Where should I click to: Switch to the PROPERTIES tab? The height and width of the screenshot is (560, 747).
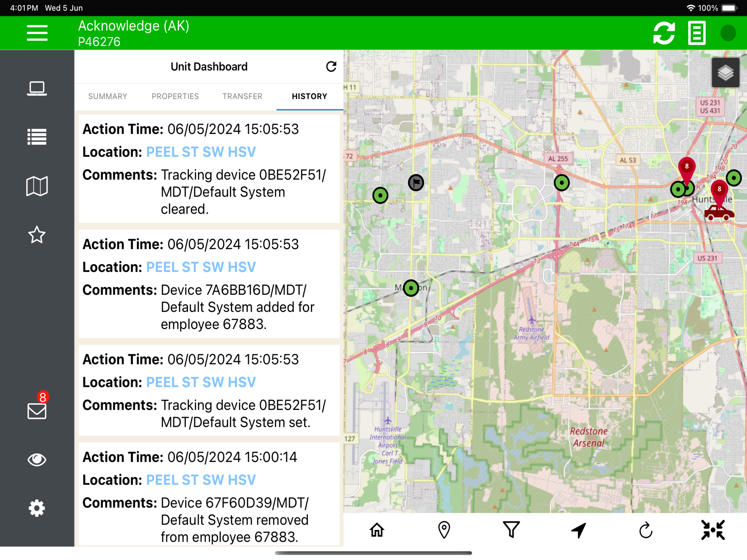(175, 96)
